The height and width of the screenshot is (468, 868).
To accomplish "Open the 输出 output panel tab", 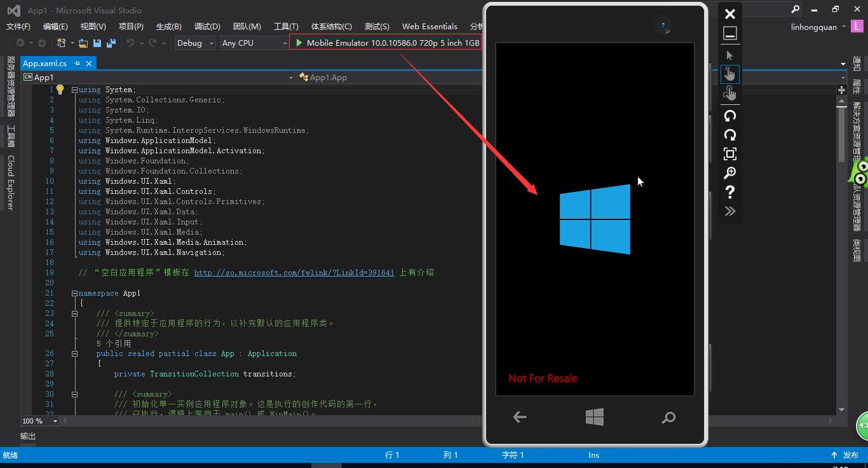I will pyautogui.click(x=28, y=436).
